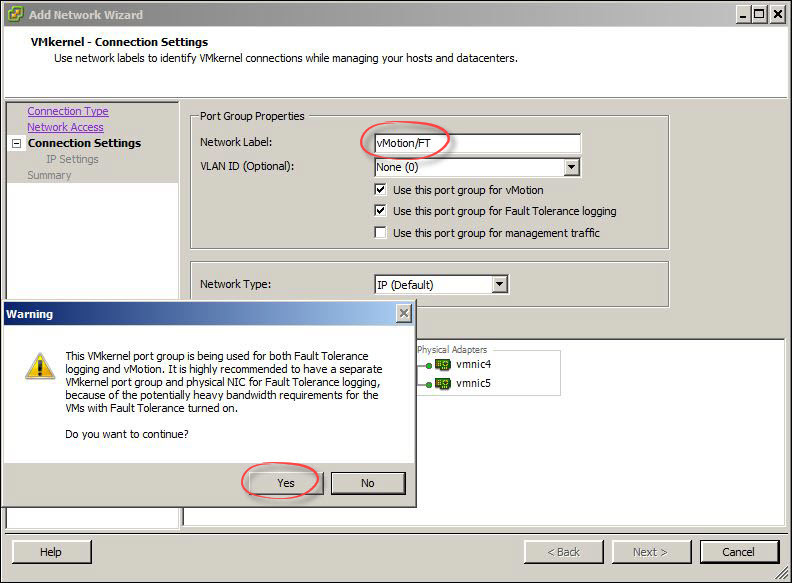Click the < Back button

pos(564,552)
